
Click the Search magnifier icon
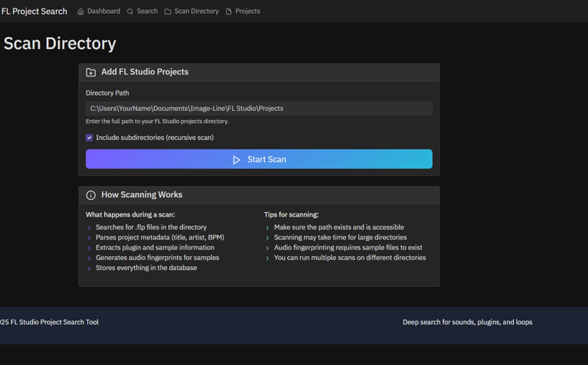(x=130, y=11)
